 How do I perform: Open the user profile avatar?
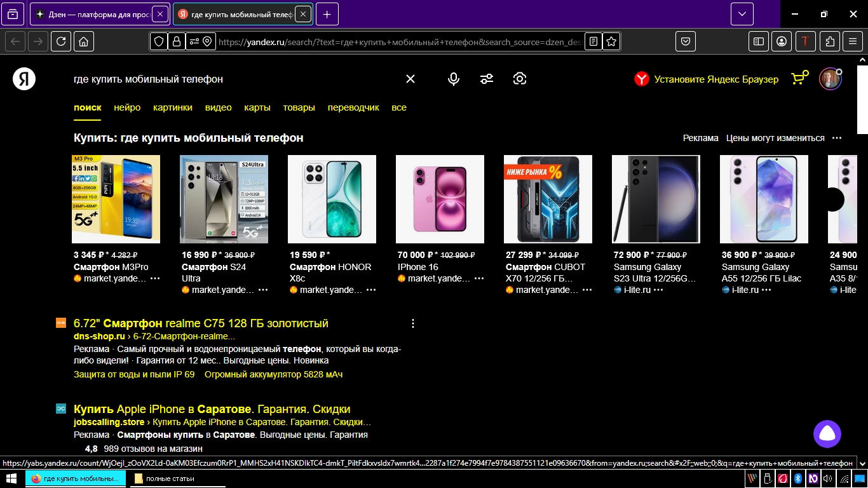click(830, 79)
